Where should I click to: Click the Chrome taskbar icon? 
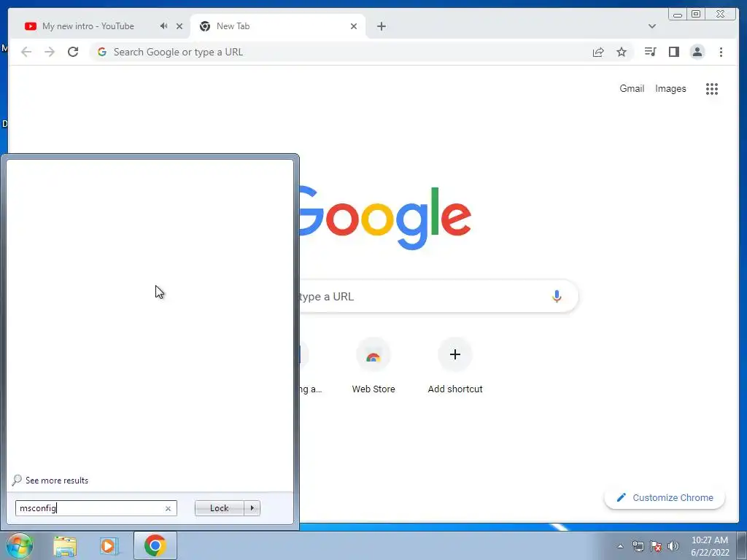(x=155, y=545)
